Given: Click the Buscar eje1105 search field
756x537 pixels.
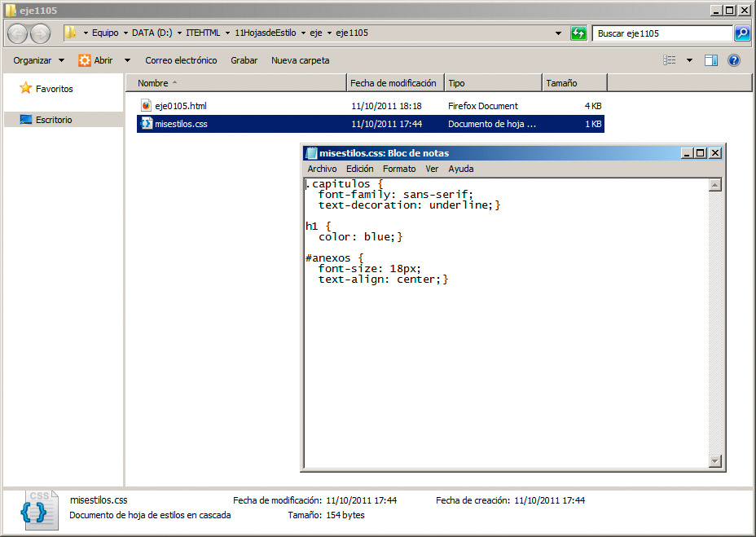Looking at the screenshot, I should 662,33.
